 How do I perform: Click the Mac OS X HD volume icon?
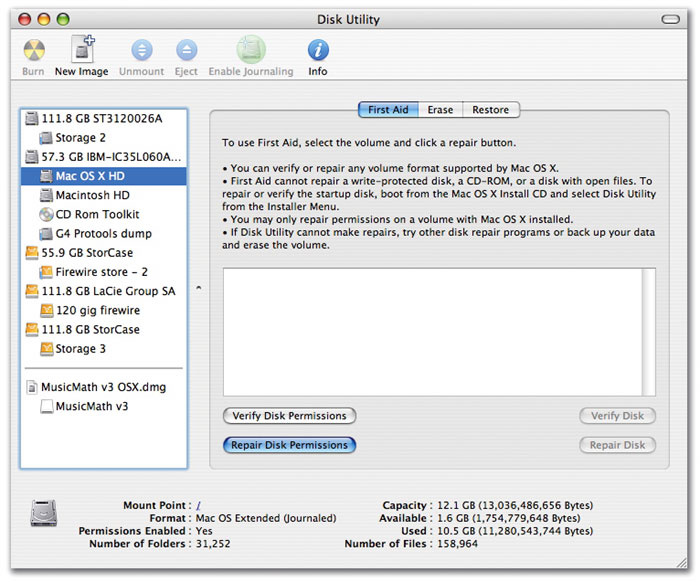point(46,176)
